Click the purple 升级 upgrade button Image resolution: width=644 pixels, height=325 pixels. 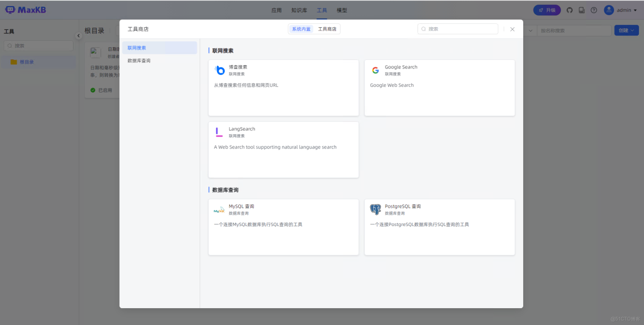547,9
